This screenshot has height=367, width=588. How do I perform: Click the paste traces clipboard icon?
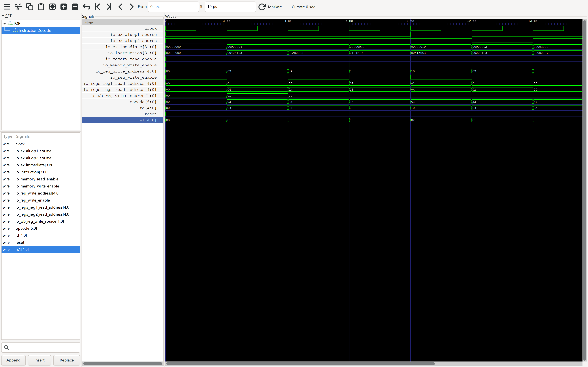pyautogui.click(x=41, y=7)
